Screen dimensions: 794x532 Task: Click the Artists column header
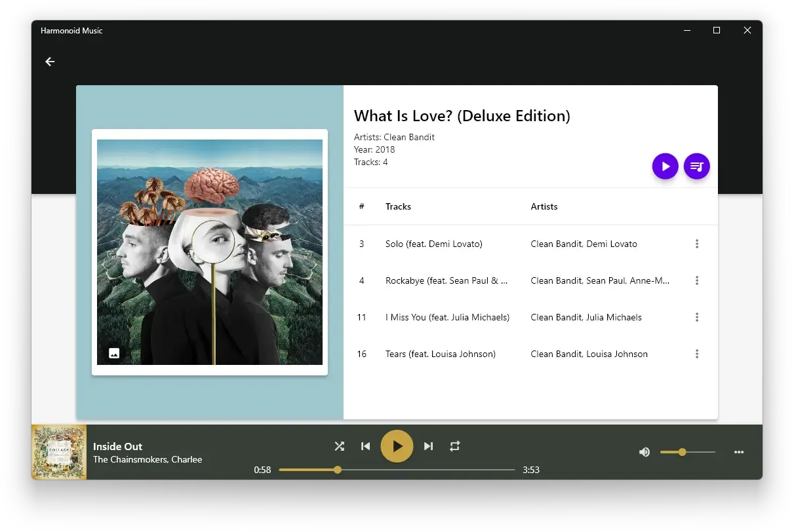pyautogui.click(x=544, y=206)
